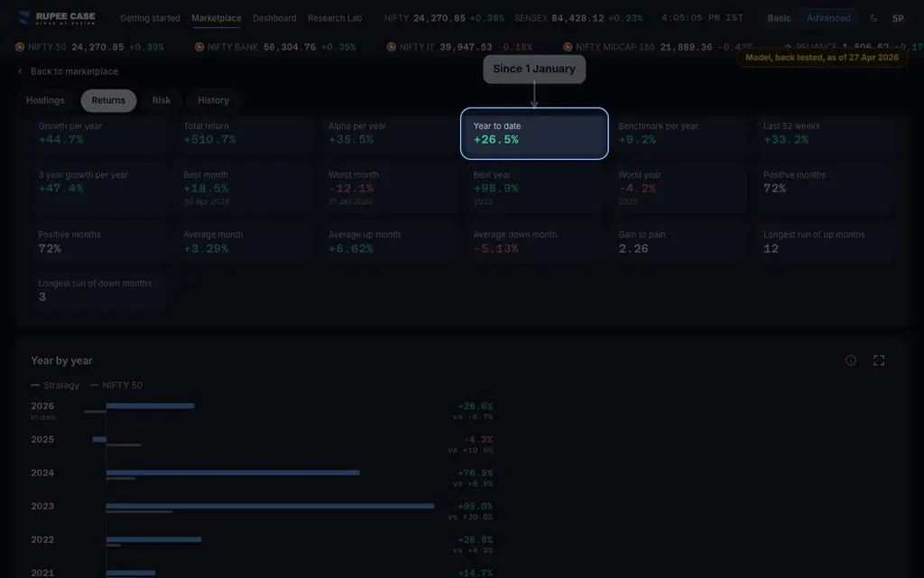Viewport: 924px width, 578px height.
Task: Click the NIFTY MIDCAP 150 ticker icon
Action: coord(568,47)
